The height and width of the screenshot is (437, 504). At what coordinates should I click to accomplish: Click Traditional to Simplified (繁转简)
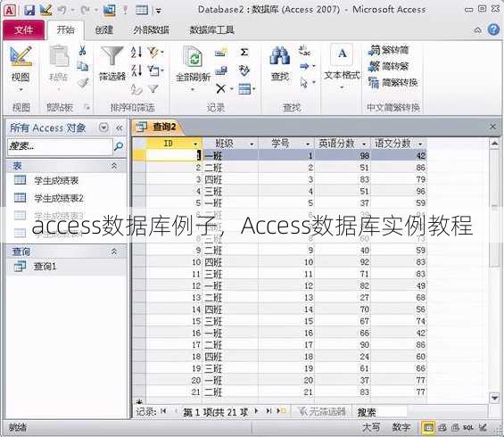click(x=389, y=50)
